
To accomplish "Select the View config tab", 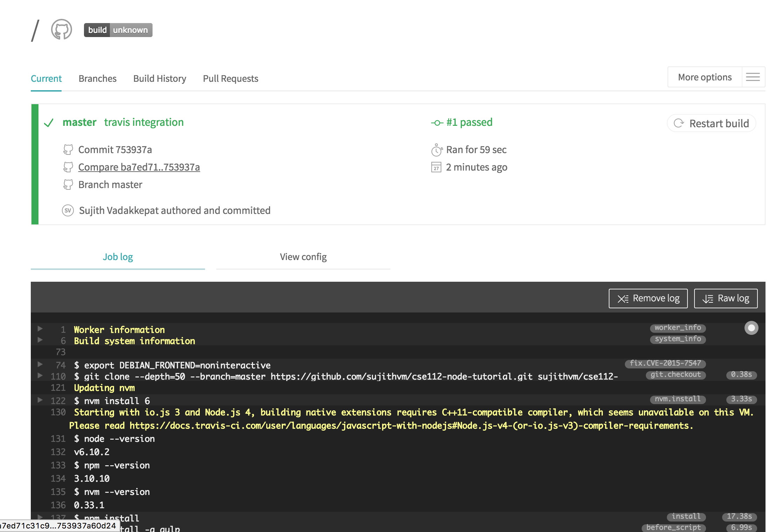I will click(303, 257).
